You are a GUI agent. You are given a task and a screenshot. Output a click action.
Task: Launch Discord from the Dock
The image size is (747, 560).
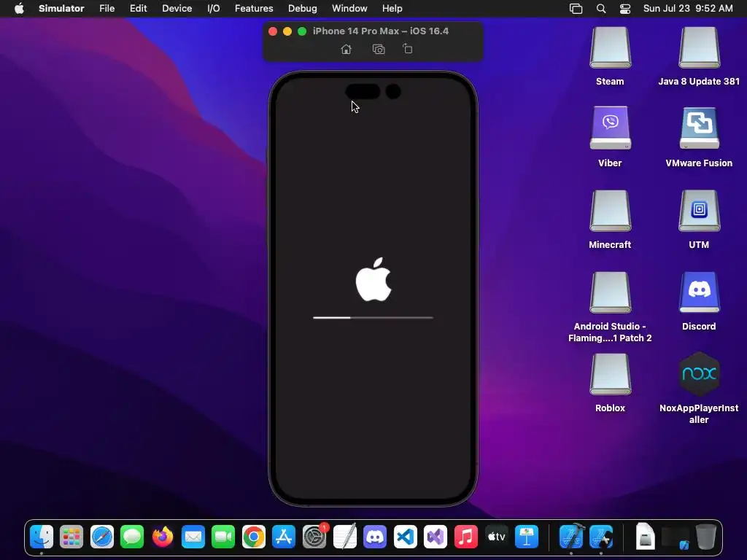click(375, 537)
